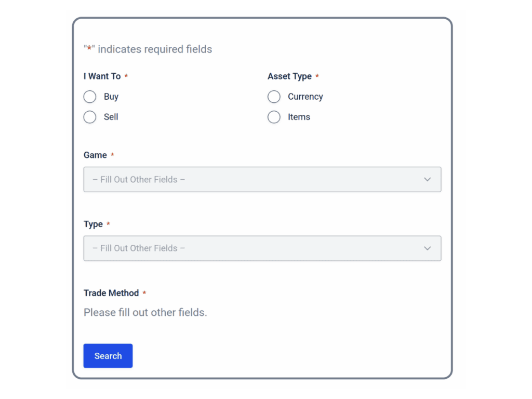
Task: Click the "Type" field label
Action: 94,224
